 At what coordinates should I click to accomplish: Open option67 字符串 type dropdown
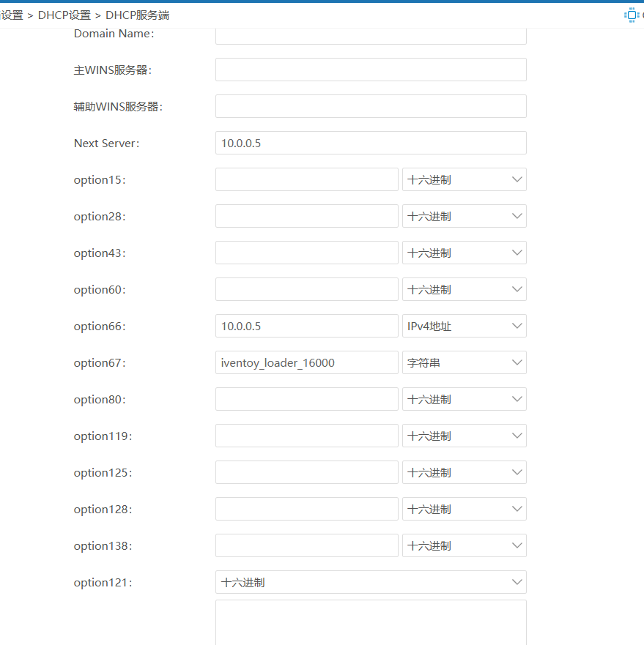(x=464, y=362)
